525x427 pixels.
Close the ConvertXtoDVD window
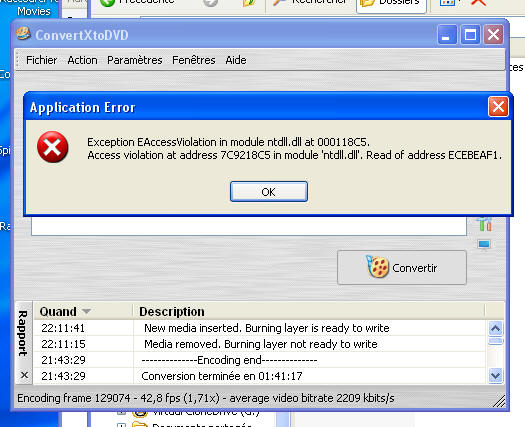pos(493,34)
